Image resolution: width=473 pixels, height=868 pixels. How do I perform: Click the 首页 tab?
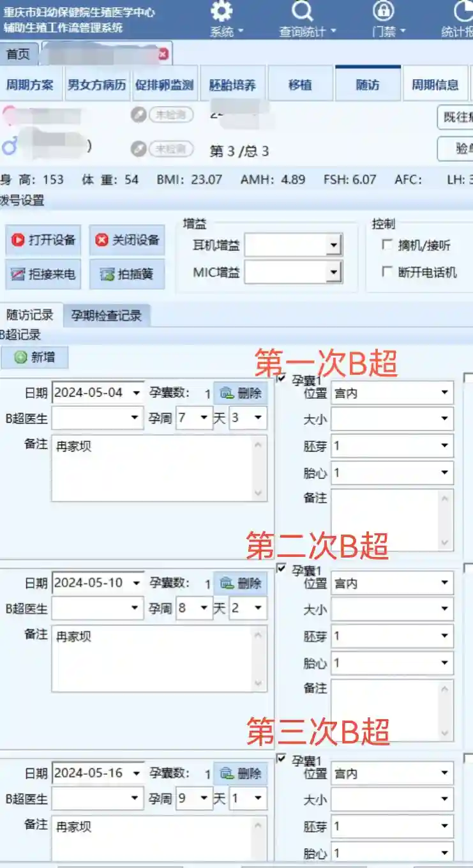tap(19, 54)
